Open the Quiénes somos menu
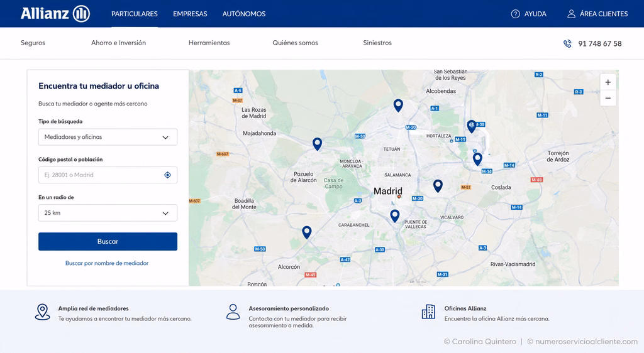This screenshot has width=644, height=353. tap(296, 43)
